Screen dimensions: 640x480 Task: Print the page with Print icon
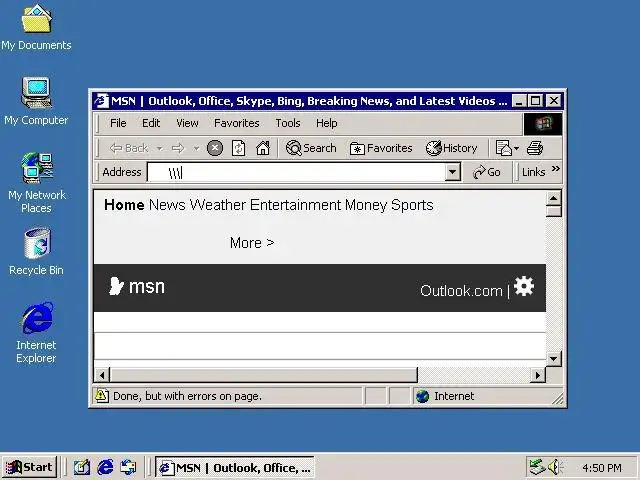tap(535, 148)
